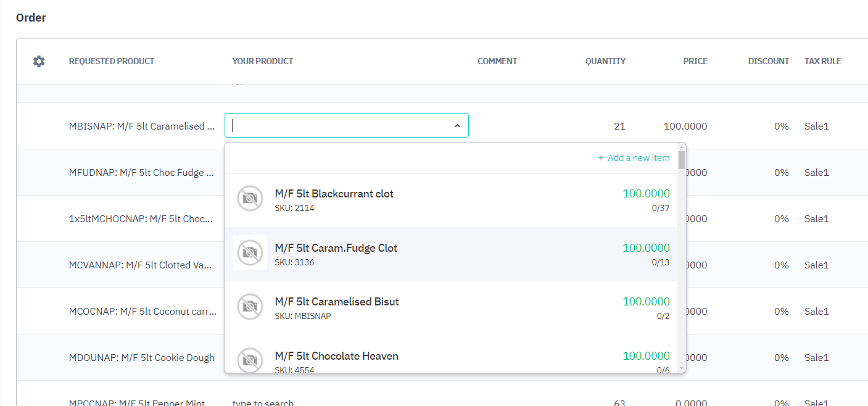The height and width of the screenshot is (406, 868).
Task: Click the placeholder image for Caramelised Bisut
Action: click(250, 307)
